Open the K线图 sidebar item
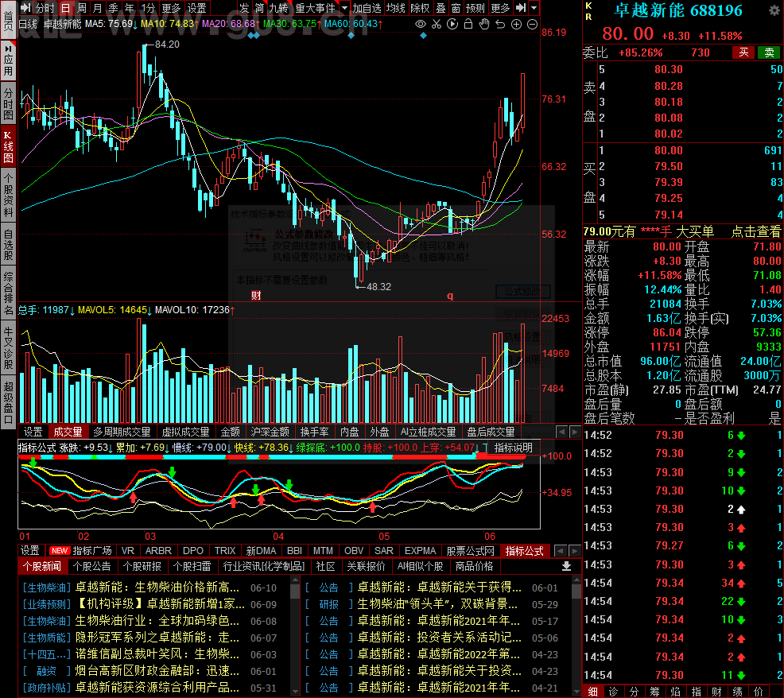This screenshot has height=698, width=784. pyautogui.click(x=8, y=146)
